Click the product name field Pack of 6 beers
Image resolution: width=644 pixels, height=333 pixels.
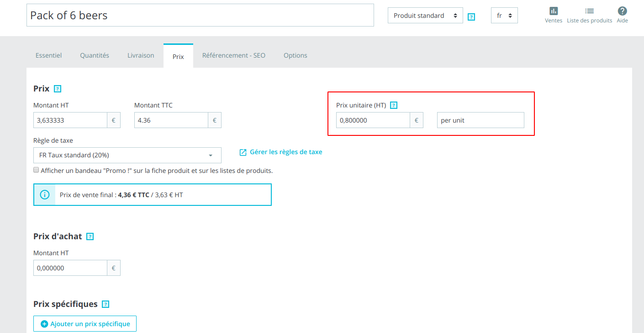coord(200,15)
